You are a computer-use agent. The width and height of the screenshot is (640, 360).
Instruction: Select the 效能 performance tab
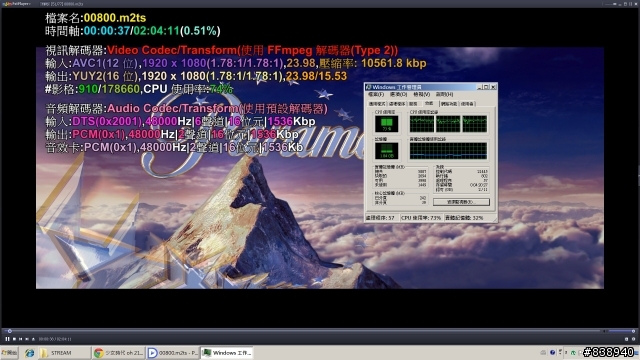point(429,103)
